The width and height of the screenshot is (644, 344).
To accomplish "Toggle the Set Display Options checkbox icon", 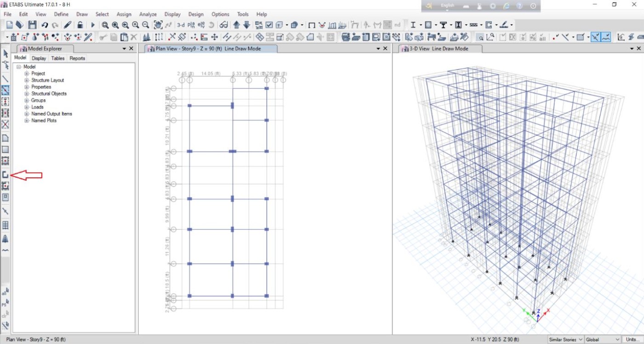I will (269, 25).
